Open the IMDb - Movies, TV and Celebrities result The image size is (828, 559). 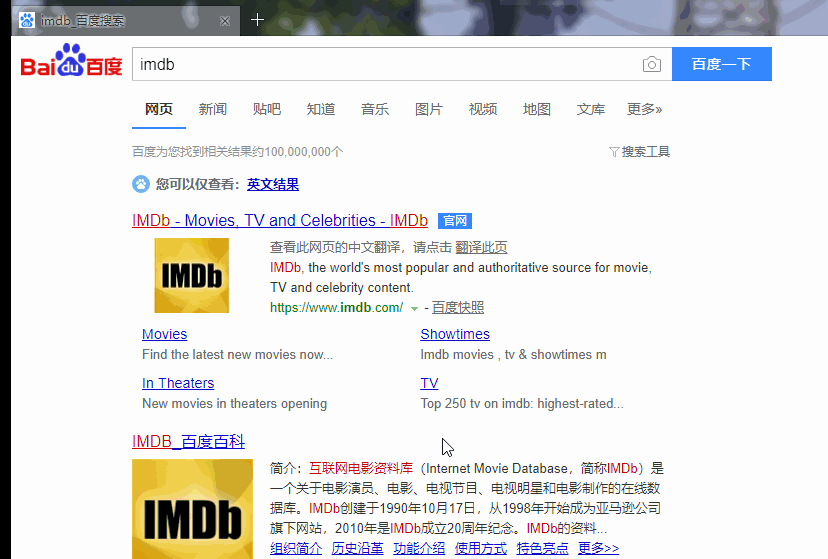click(x=280, y=220)
